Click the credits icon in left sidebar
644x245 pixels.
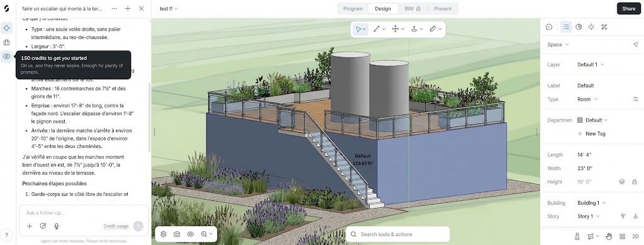pyautogui.click(x=6, y=56)
